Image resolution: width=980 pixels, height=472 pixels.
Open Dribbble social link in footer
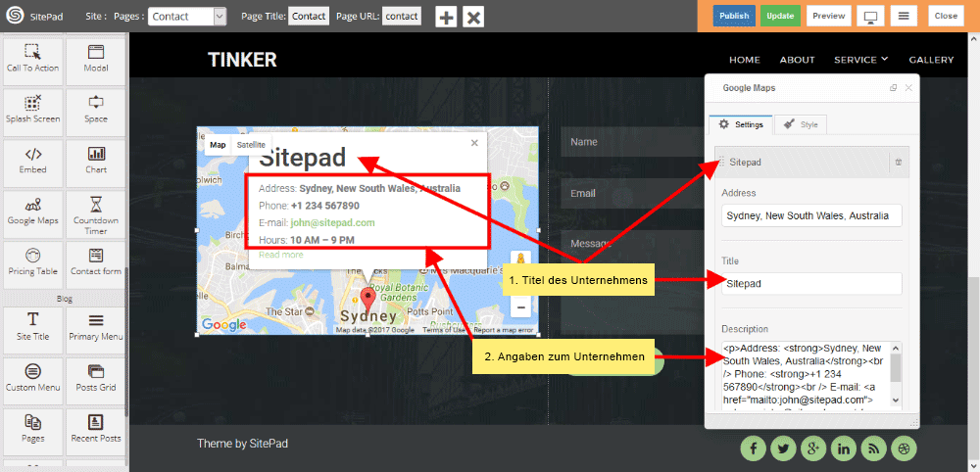[904, 448]
